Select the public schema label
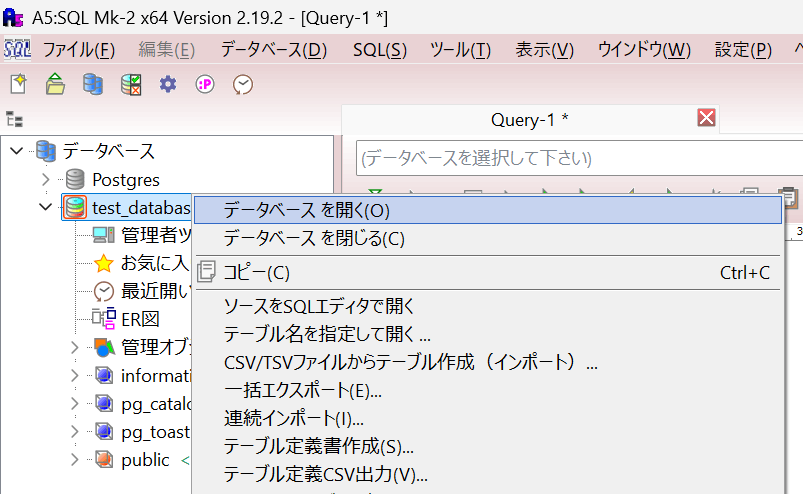The height and width of the screenshot is (494, 803). pyautogui.click(x=145, y=460)
